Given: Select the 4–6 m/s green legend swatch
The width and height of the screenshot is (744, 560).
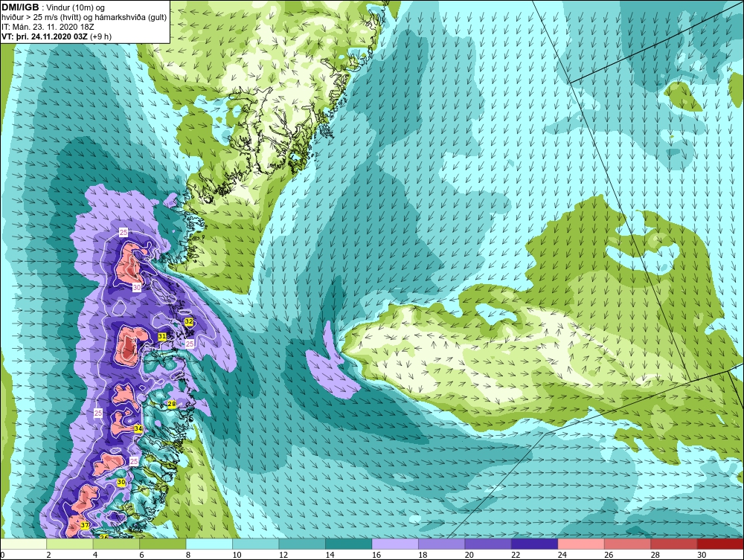Looking at the screenshot, I should tap(116, 544).
